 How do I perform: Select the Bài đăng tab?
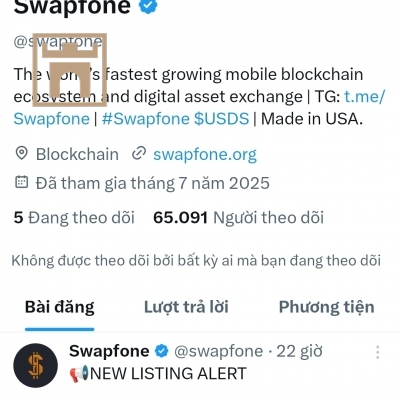pos(60,307)
